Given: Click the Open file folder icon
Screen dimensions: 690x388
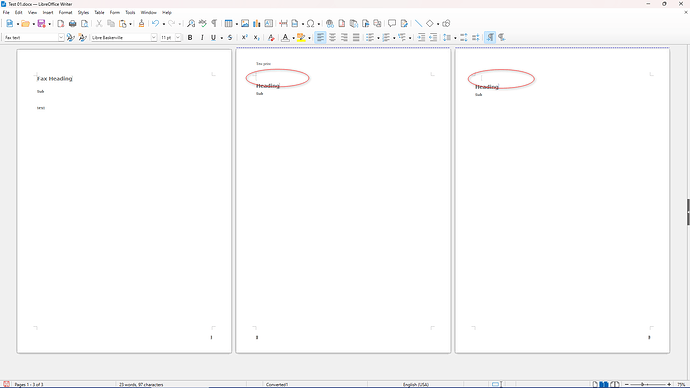Looking at the screenshot, I should 26,24.
